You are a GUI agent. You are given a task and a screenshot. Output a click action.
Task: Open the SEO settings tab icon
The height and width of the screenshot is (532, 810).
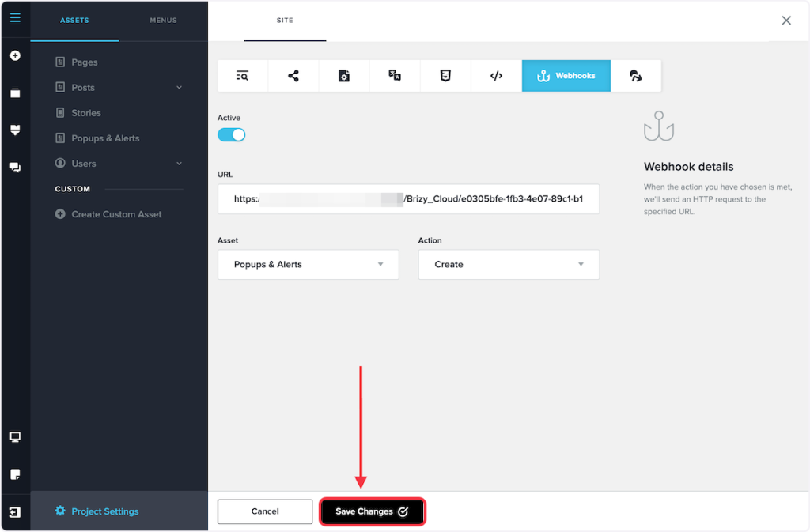(243, 76)
